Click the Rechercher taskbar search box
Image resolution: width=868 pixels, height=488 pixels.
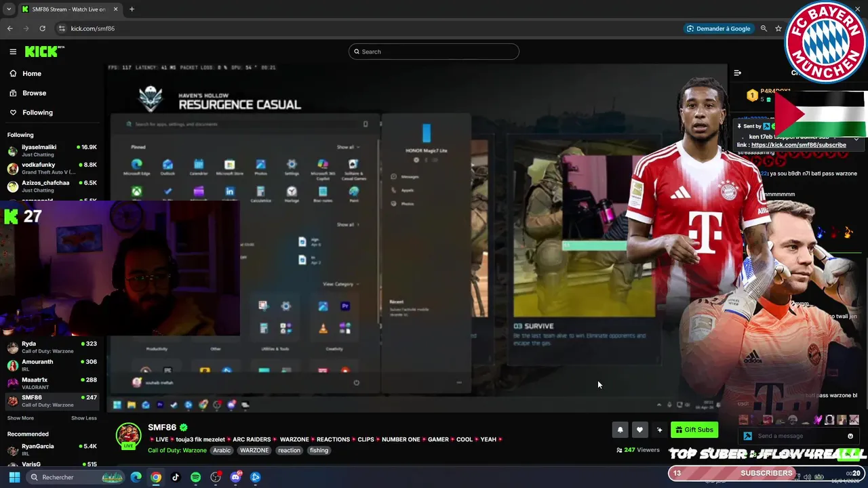click(76, 477)
